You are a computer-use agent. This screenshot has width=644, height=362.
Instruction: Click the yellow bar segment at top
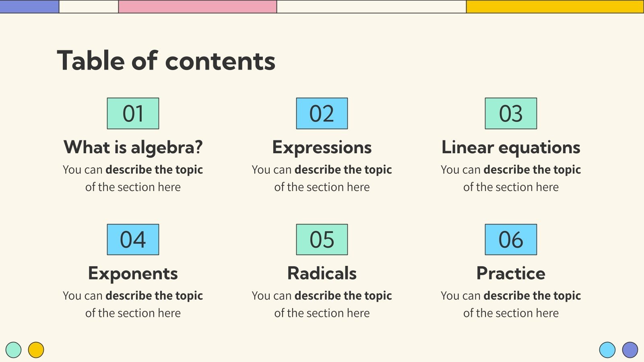pyautogui.click(x=555, y=6)
